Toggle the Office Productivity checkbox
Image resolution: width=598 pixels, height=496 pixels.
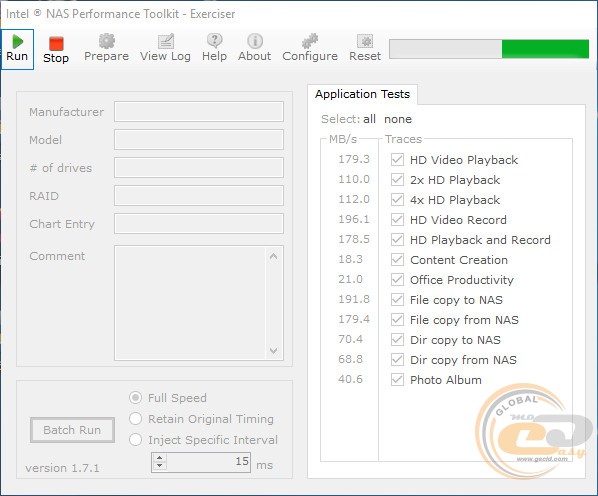coord(397,279)
